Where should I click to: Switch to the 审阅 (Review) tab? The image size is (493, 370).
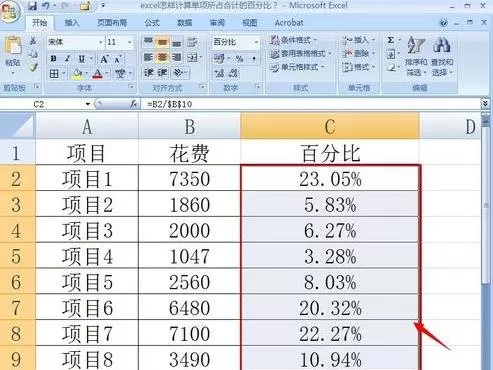(217, 23)
